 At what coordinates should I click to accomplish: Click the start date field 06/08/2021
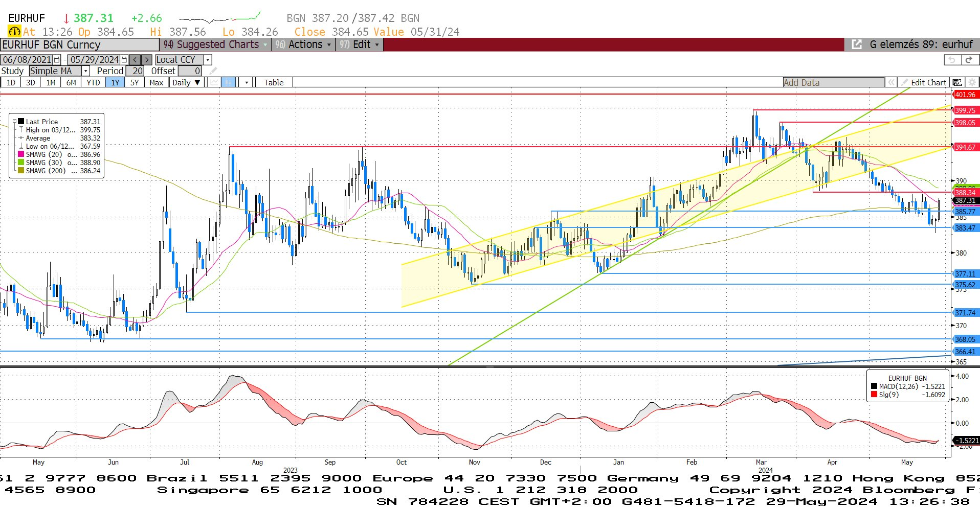27,60
